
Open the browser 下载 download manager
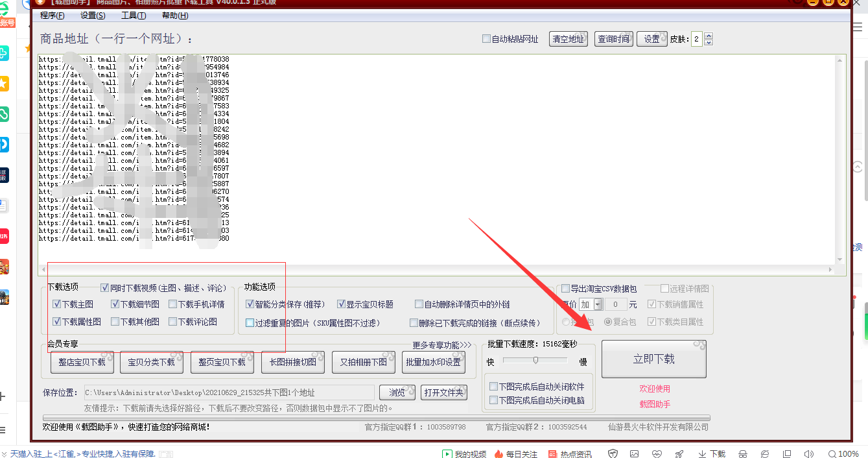coord(712,454)
